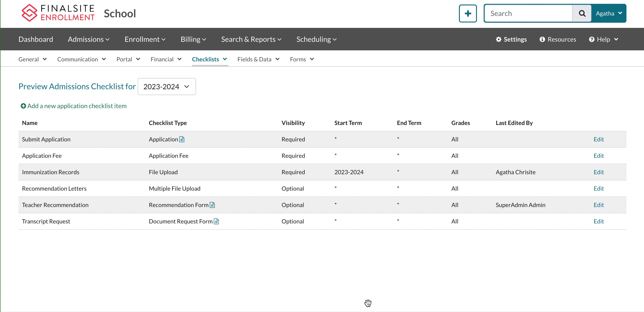Open the form icon next to Application

(x=182, y=140)
